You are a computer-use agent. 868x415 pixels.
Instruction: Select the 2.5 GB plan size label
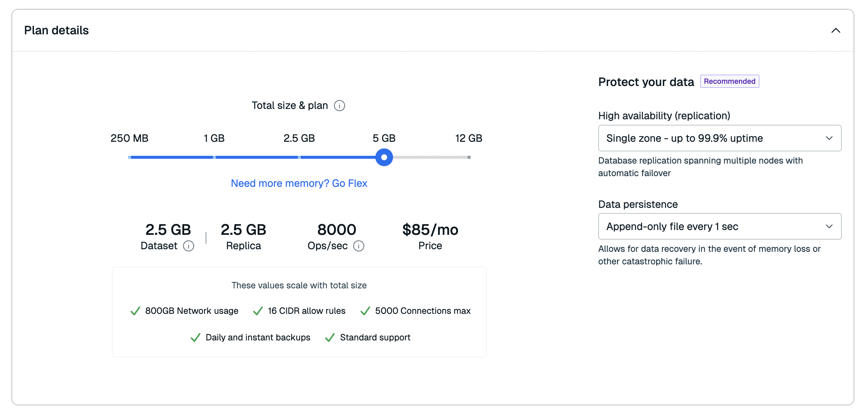click(299, 138)
